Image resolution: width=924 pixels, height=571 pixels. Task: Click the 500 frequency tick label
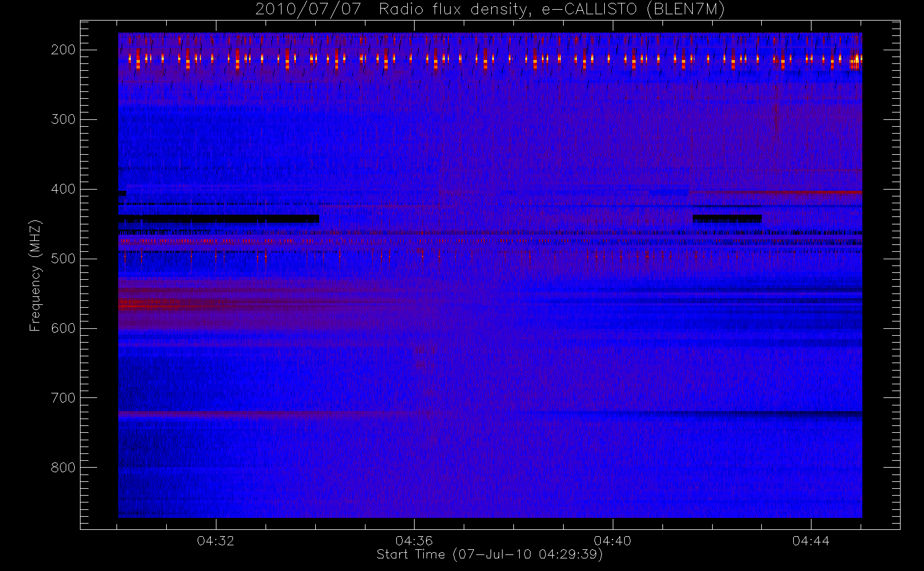pyautogui.click(x=63, y=259)
